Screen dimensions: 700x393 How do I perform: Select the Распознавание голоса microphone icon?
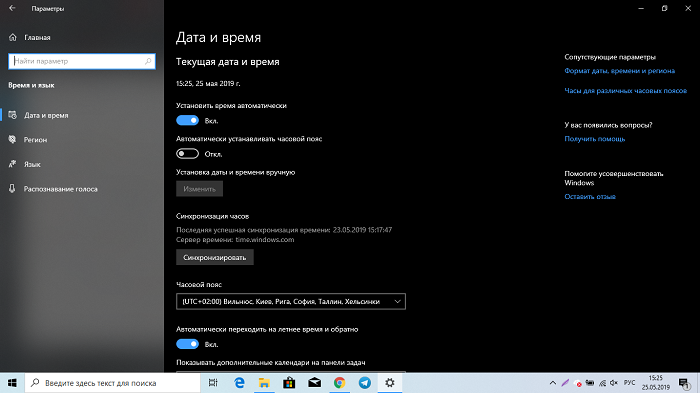pos(12,188)
